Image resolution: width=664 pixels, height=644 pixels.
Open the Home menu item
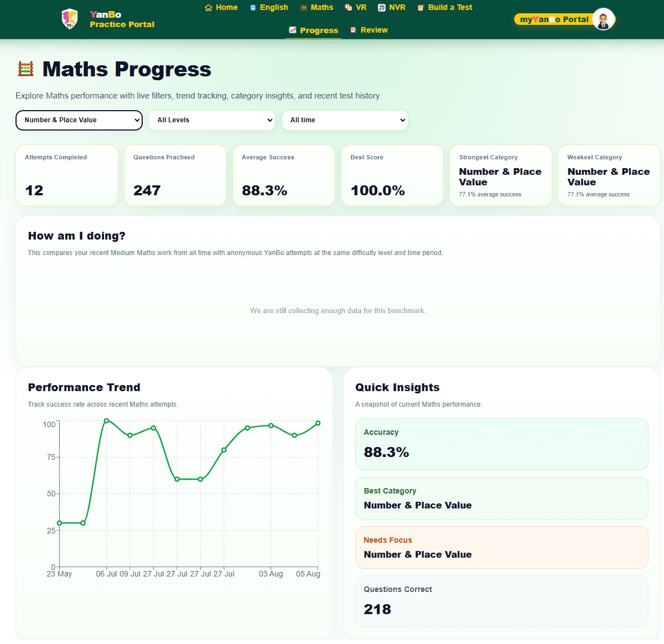[221, 8]
